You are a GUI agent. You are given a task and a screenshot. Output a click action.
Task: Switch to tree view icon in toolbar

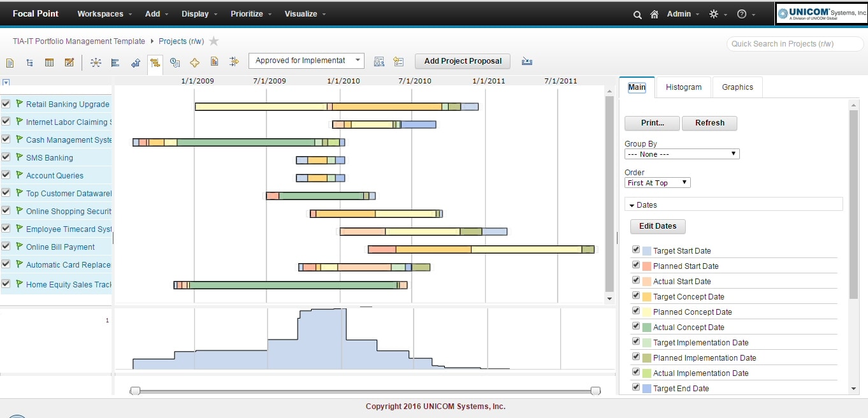[x=30, y=62]
